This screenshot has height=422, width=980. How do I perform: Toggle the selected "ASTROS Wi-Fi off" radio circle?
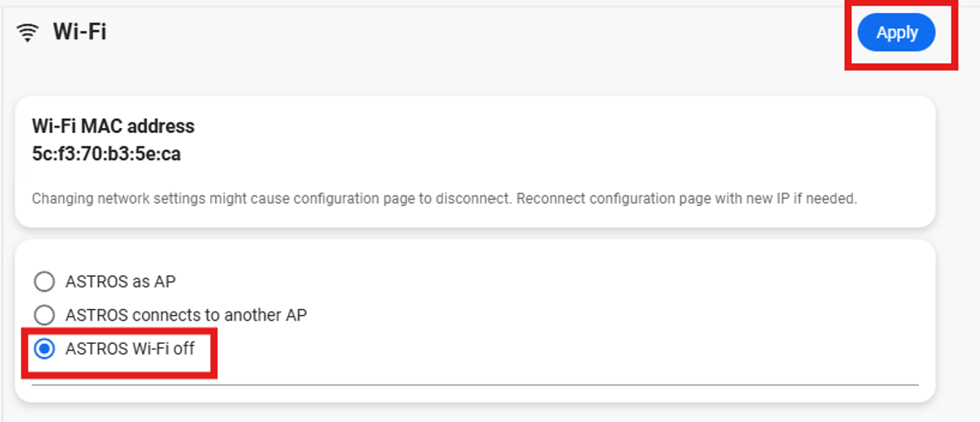pos(44,349)
